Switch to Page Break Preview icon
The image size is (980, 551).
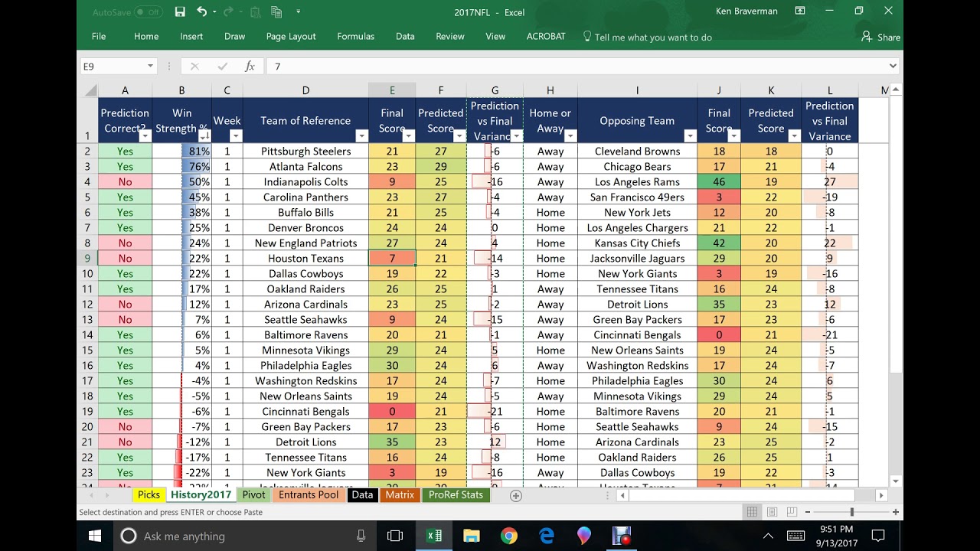792,512
